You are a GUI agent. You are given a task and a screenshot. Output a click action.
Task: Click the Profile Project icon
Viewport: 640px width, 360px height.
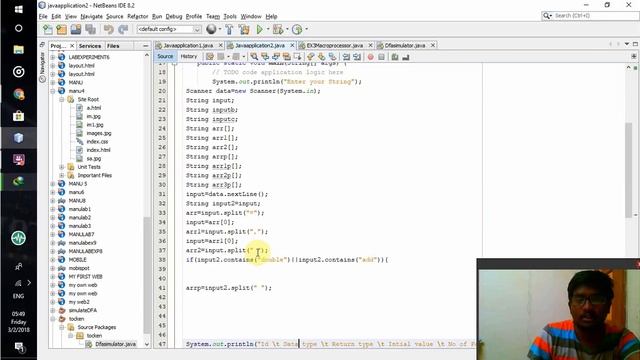(x=297, y=29)
